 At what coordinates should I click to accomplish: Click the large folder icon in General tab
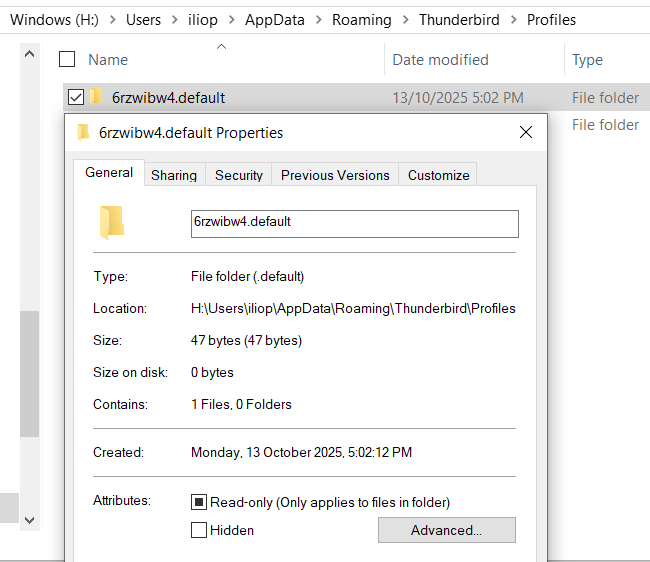[111, 222]
